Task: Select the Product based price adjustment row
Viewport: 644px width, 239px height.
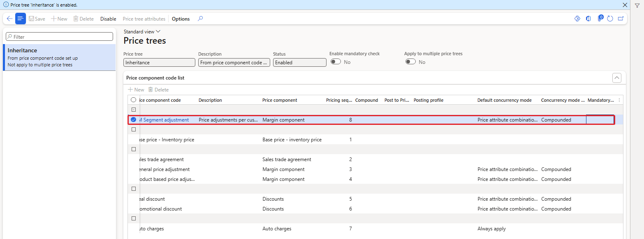Action: click(375, 179)
